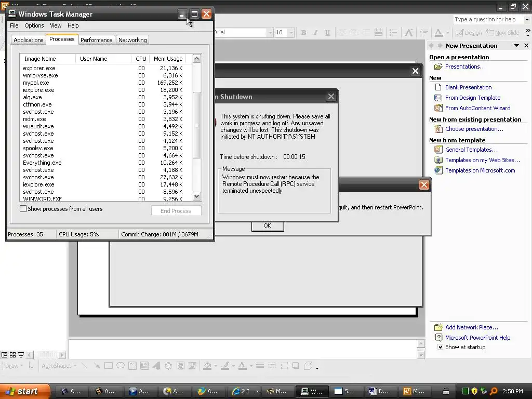Open Options menu in Task Manager
532x399 pixels.
tap(34, 25)
